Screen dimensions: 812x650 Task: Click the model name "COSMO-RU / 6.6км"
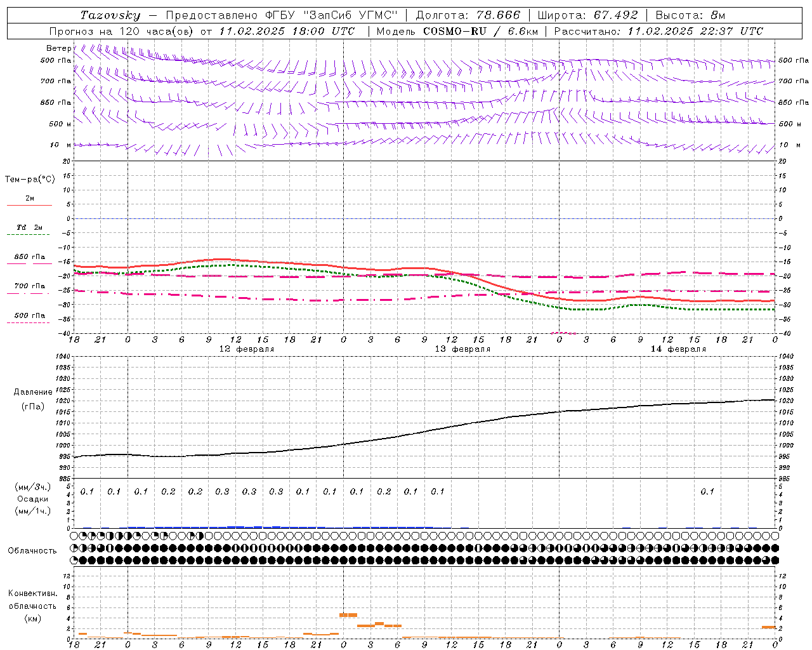[x=480, y=31]
